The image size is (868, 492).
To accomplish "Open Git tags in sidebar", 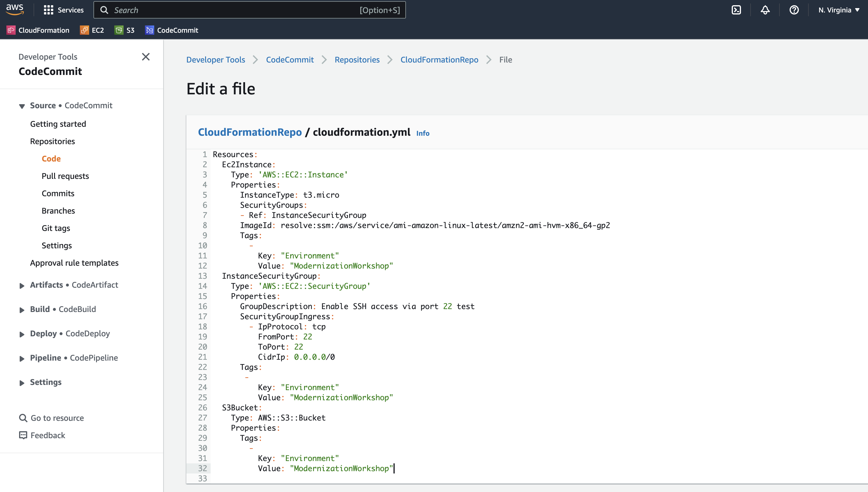I will click(56, 228).
